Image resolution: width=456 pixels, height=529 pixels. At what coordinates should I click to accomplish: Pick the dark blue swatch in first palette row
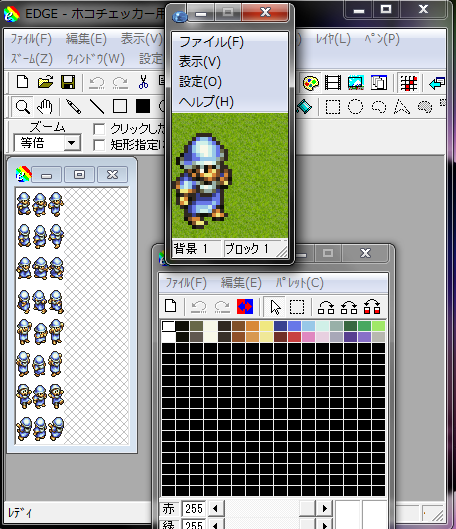click(x=280, y=326)
